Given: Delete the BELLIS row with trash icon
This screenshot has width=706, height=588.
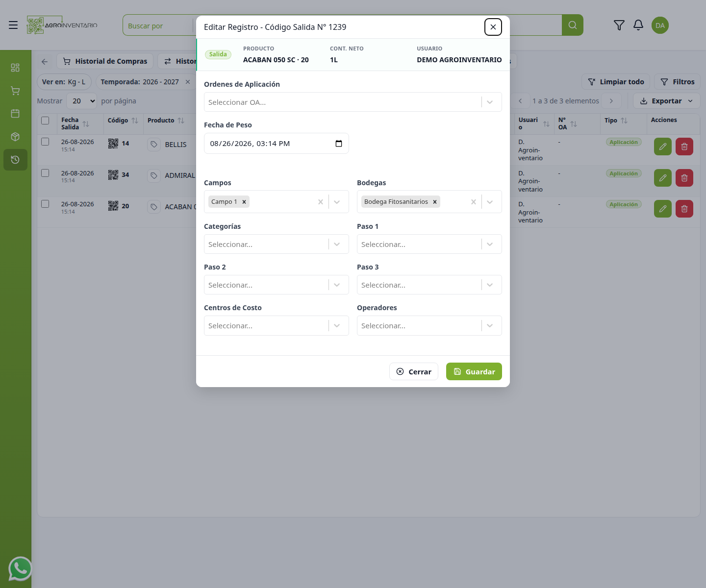Looking at the screenshot, I should (x=684, y=147).
